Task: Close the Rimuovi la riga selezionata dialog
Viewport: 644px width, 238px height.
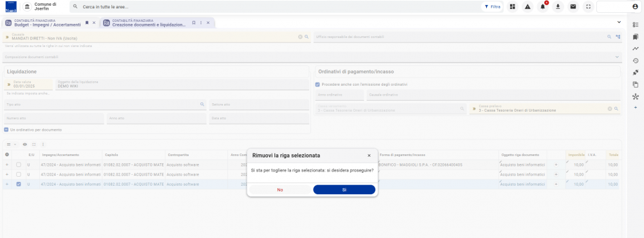Action: (369, 155)
